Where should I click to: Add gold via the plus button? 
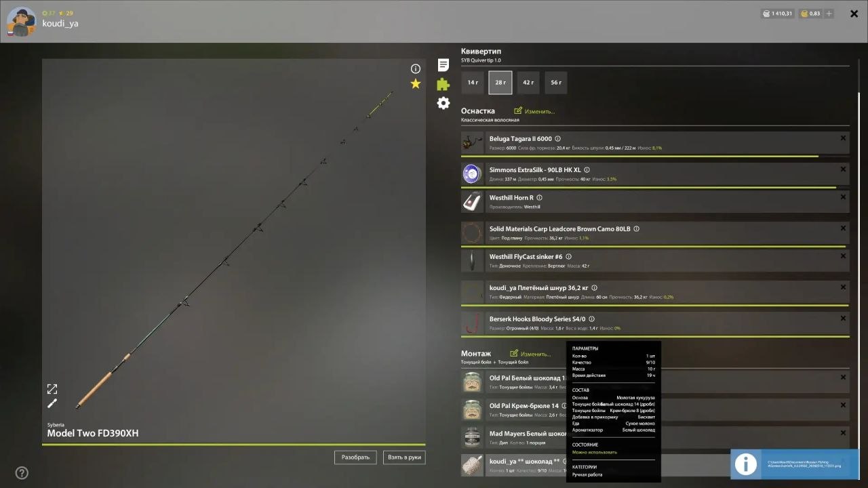pos(829,14)
